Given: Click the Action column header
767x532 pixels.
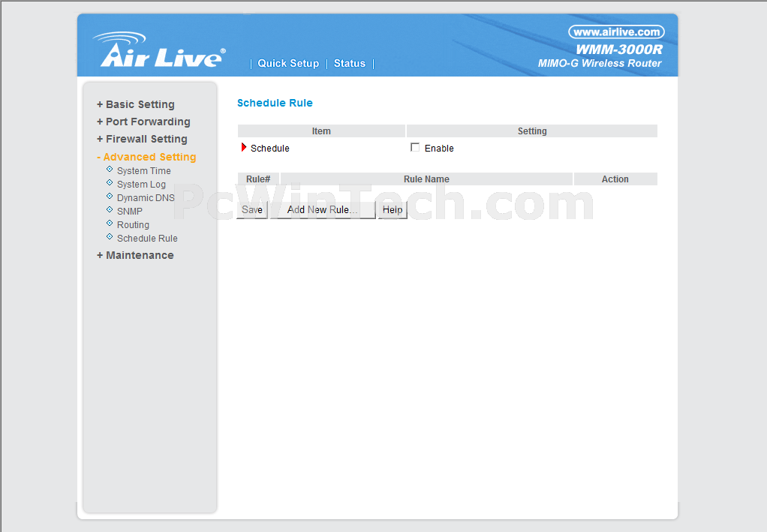Looking at the screenshot, I should [615, 179].
